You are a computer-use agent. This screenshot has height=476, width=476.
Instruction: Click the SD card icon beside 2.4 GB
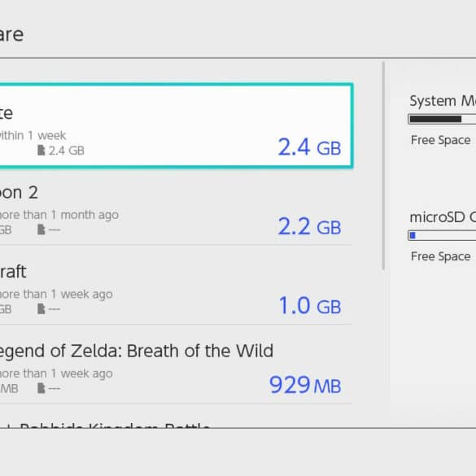point(41,150)
